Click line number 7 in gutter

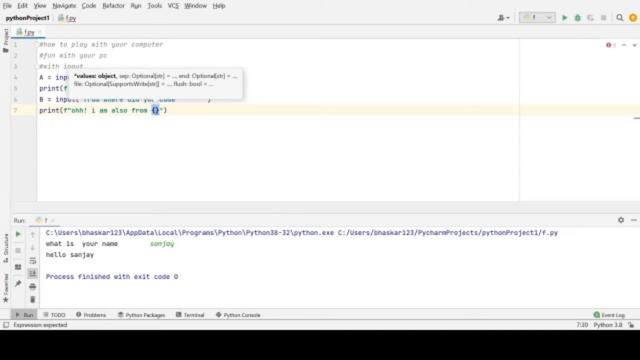click(x=16, y=110)
